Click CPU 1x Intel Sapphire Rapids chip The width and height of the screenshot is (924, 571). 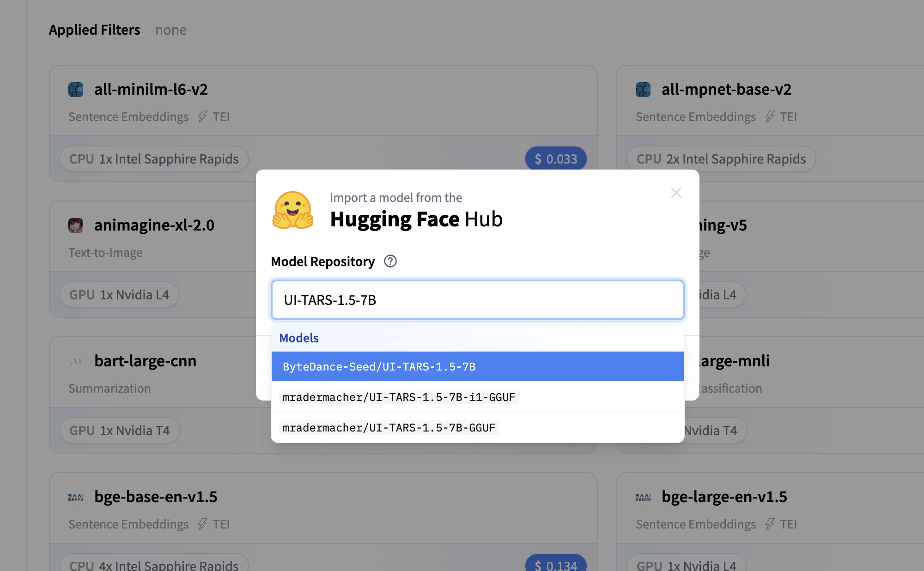154,159
